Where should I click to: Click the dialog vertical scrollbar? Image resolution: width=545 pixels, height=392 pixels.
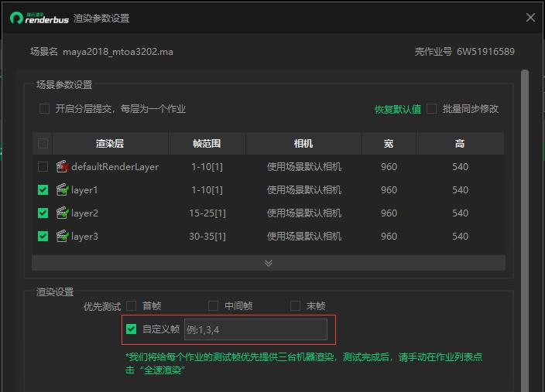525,231
